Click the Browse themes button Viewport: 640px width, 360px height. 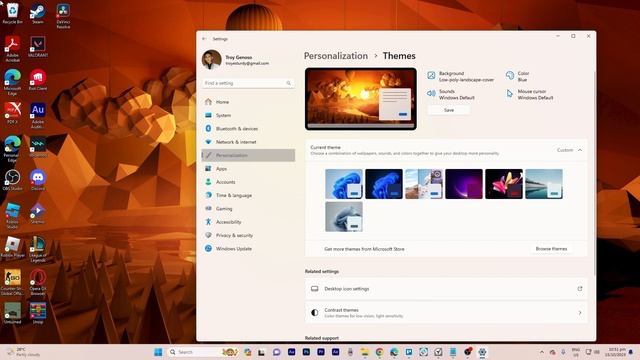(551, 249)
